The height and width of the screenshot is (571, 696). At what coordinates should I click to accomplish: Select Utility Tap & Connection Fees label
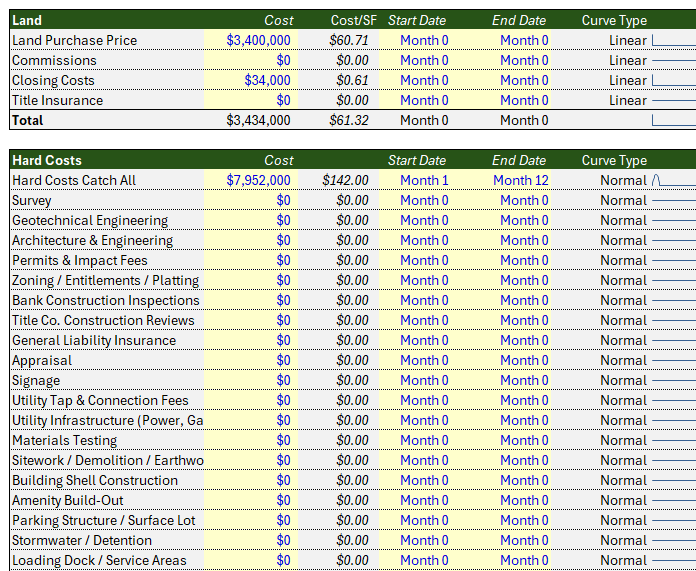(x=100, y=400)
